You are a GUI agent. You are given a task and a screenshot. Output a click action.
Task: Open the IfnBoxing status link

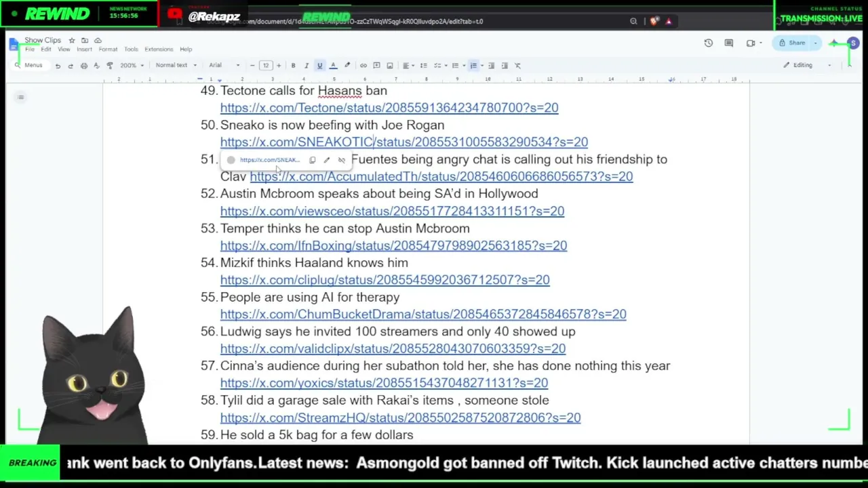click(x=393, y=246)
